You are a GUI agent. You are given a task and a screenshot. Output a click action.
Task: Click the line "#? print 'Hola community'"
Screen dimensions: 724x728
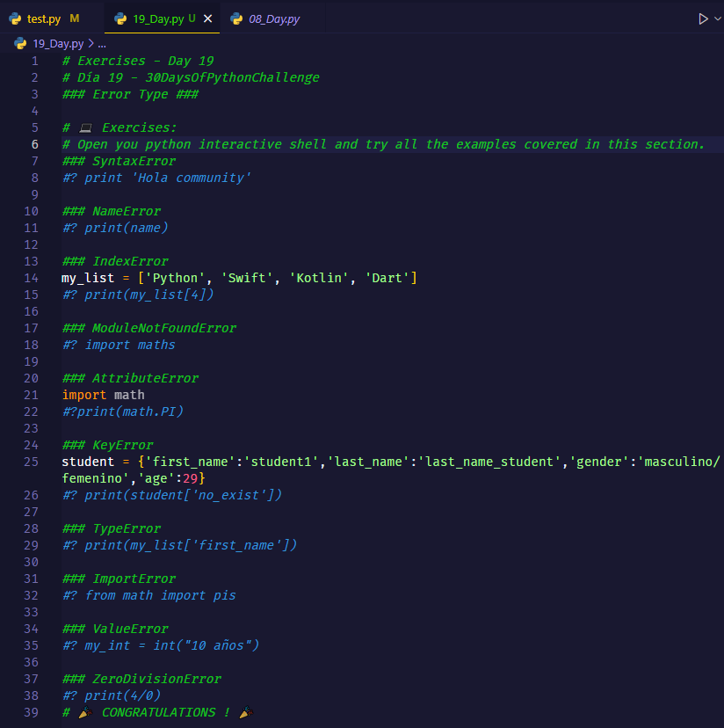[156, 178]
